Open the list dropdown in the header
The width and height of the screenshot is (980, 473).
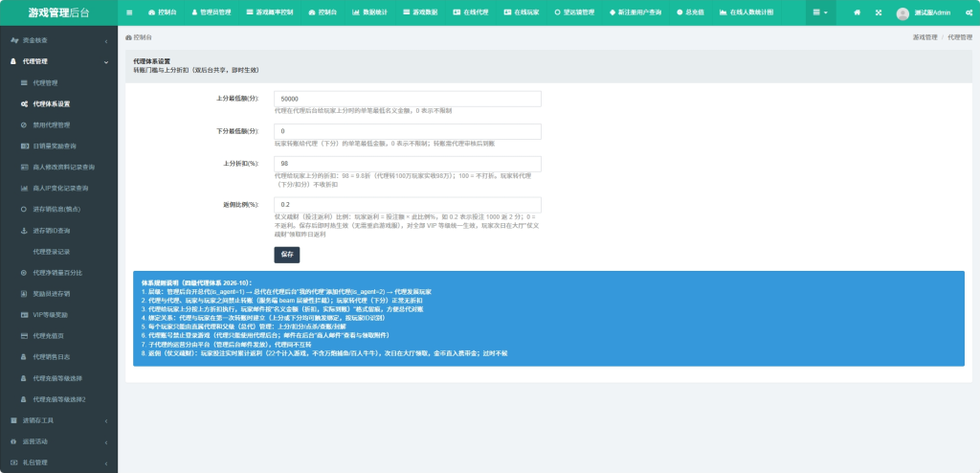coord(820,12)
